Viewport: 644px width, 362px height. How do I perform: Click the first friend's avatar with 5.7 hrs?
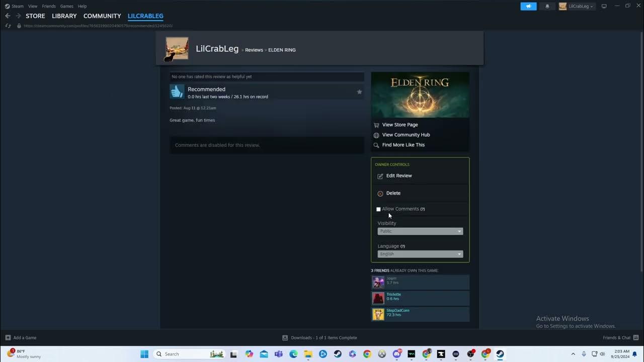(x=378, y=282)
